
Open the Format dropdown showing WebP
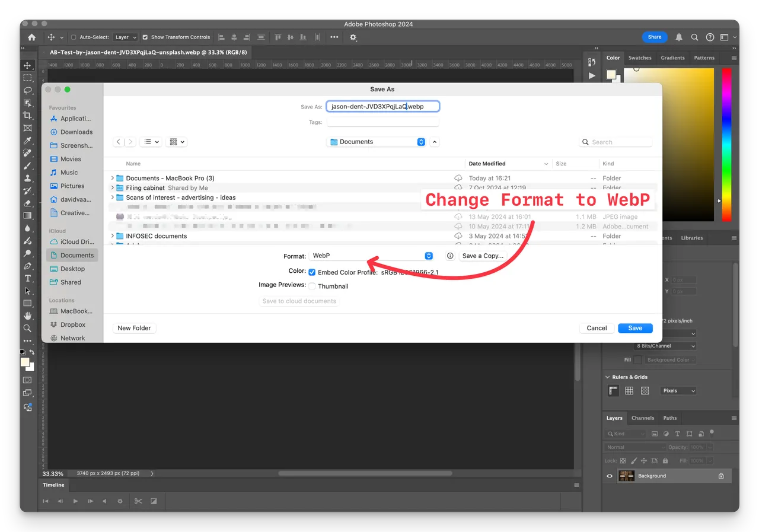371,256
